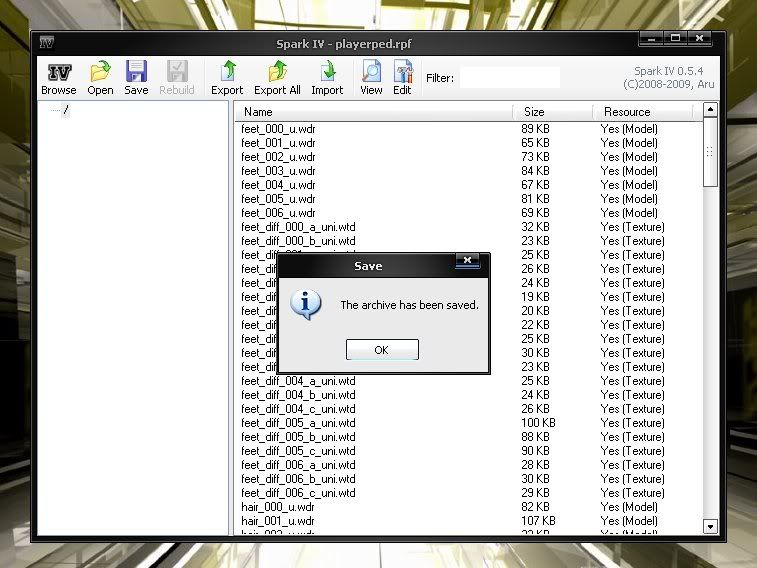Click Yes (Texture) for feet_diff_000_a_uni.wtd
Viewport: 757px width, 568px height.
pos(632,227)
